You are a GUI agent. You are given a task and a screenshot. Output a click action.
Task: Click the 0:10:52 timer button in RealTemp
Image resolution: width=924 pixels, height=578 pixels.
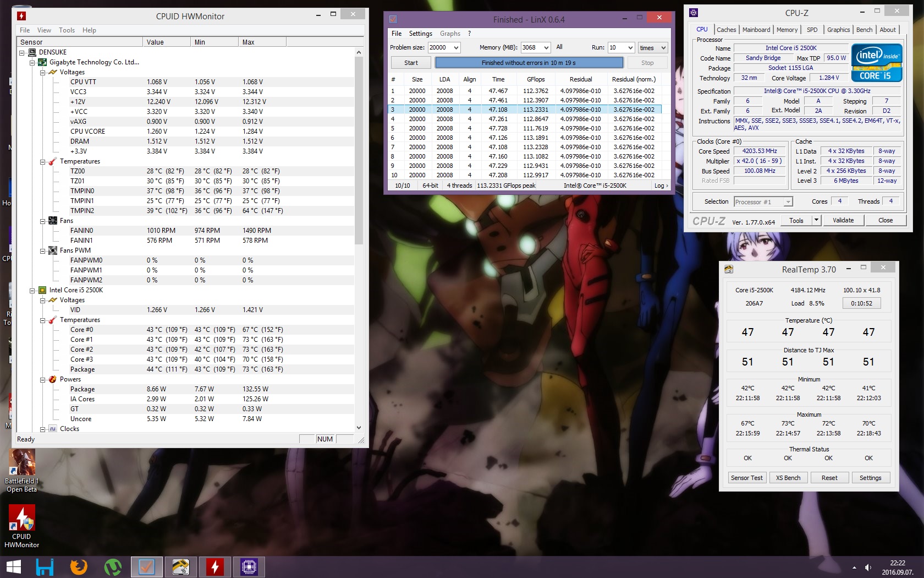coord(861,303)
